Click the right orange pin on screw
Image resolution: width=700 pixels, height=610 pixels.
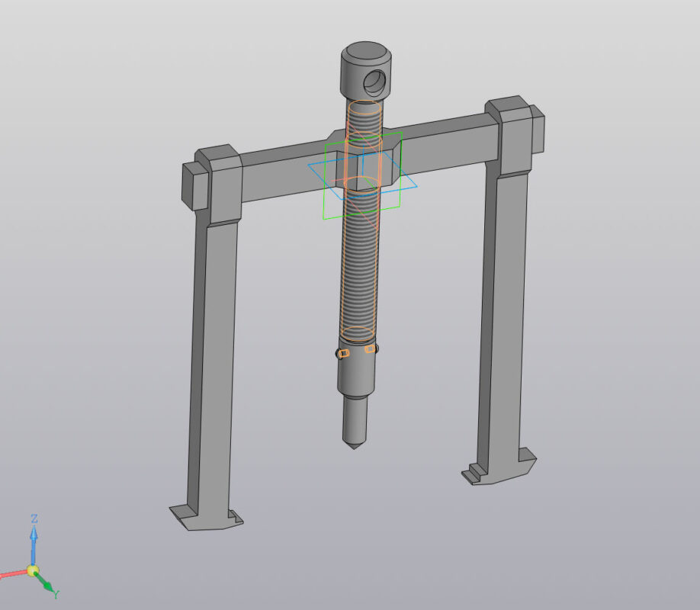[x=371, y=349]
